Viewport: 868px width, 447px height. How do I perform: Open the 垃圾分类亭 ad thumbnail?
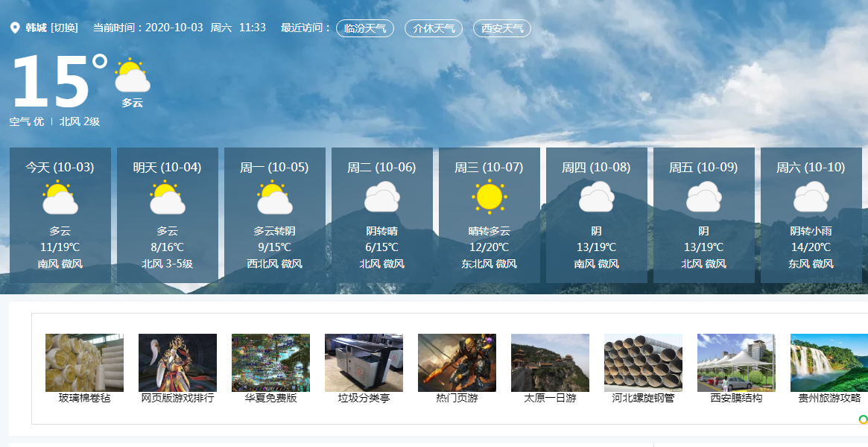tap(364, 363)
